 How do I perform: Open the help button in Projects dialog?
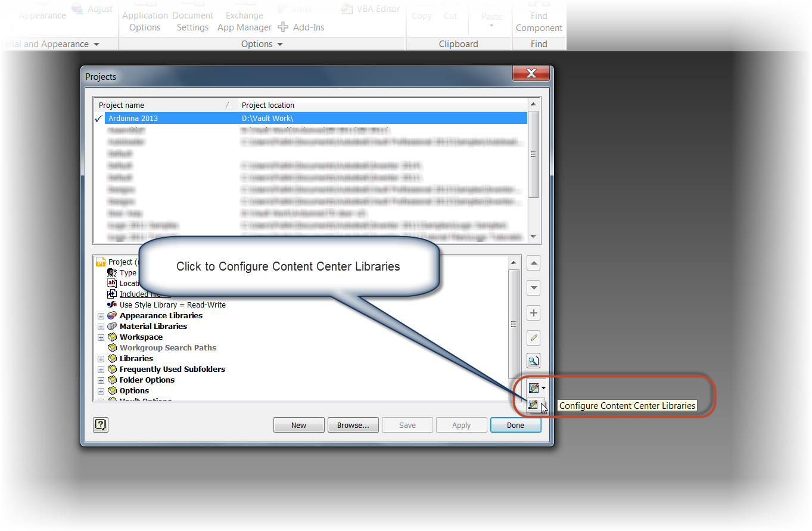click(x=101, y=425)
